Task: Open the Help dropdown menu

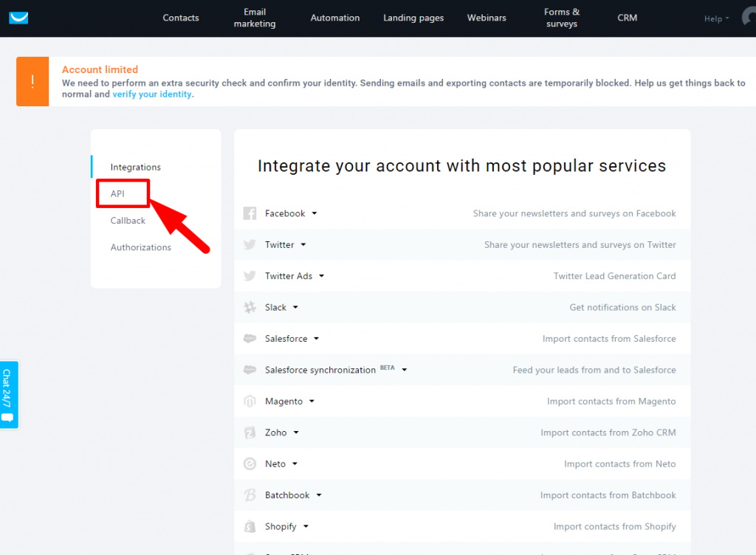Action: pos(716,18)
